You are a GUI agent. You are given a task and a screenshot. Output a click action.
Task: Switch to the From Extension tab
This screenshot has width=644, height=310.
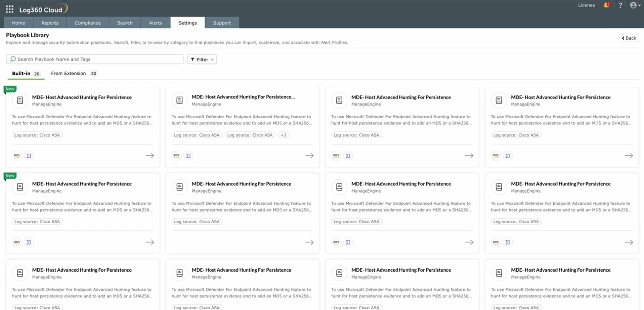pos(74,73)
